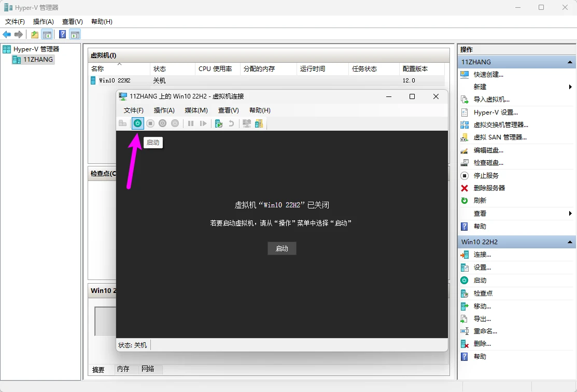Screen dimensions: 577x392
Task: Select Hyper-V 管理器 root tree node
Action: (x=36, y=49)
